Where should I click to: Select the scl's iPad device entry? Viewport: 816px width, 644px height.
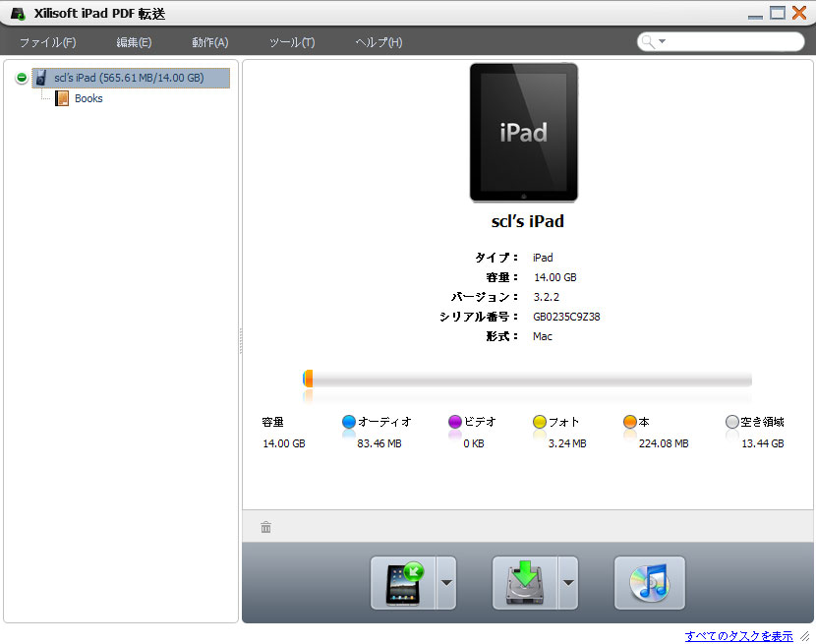(x=129, y=78)
